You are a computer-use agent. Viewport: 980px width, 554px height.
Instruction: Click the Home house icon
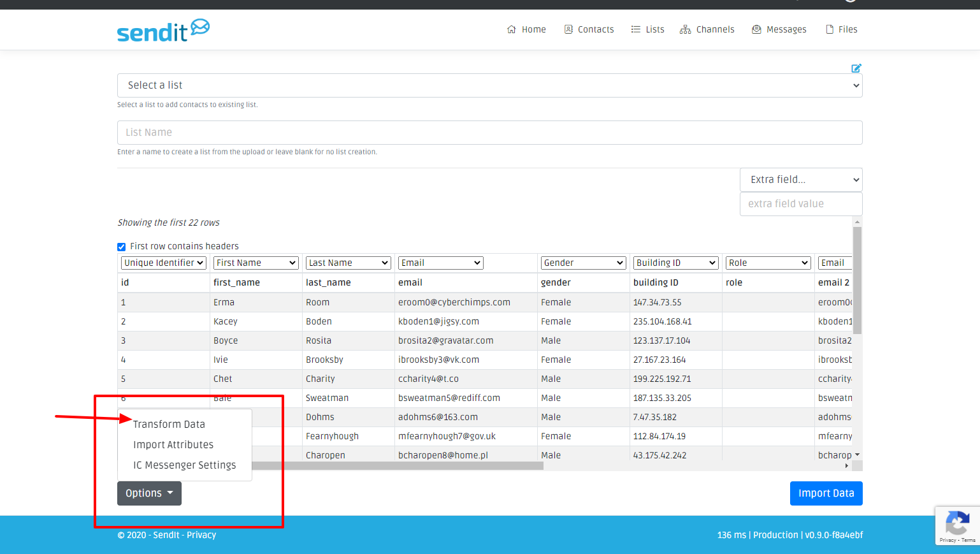click(x=511, y=29)
